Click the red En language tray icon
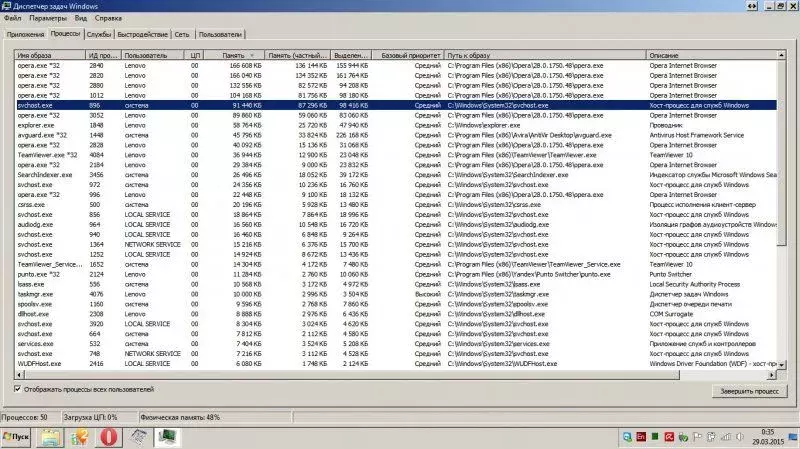This screenshot has height=449, width=800. coord(641,437)
